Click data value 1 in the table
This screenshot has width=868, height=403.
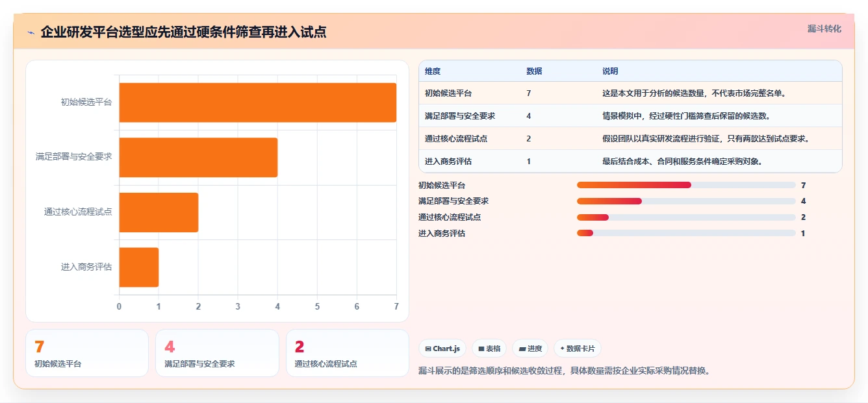pyautogui.click(x=529, y=162)
